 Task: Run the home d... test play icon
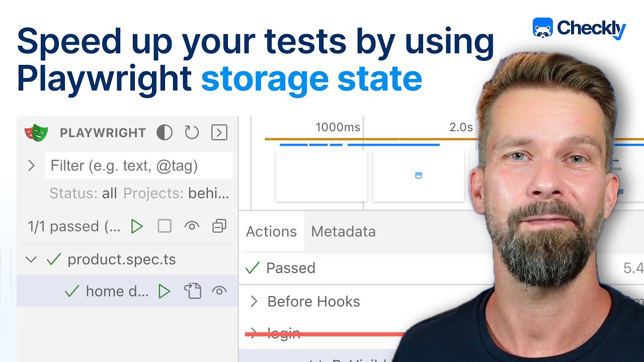coord(164,291)
